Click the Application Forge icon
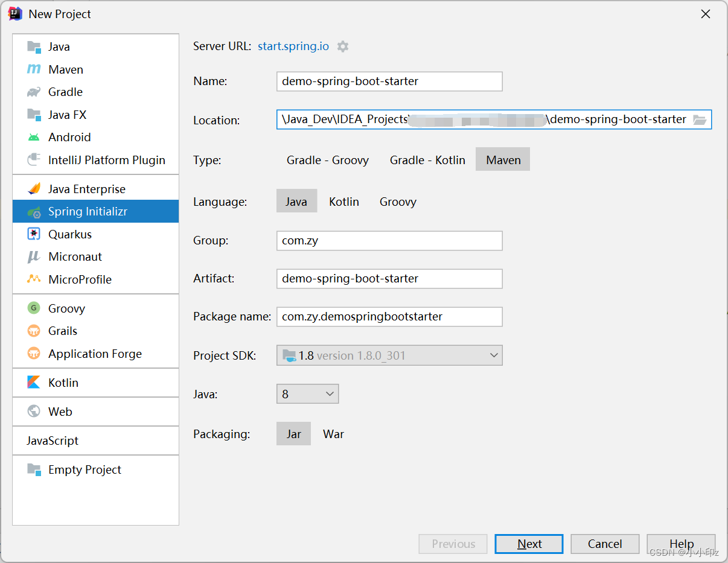The height and width of the screenshot is (563, 728). (34, 354)
